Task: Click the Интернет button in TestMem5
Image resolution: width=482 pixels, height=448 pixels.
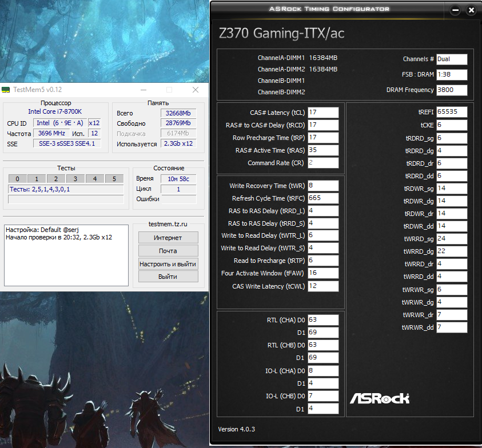Action: click(x=168, y=238)
